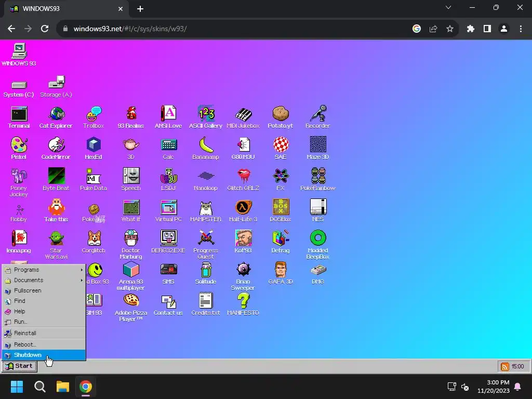532x399 pixels.
Task: Click the RSS feed tray icon
Action: pyautogui.click(x=505, y=366)
